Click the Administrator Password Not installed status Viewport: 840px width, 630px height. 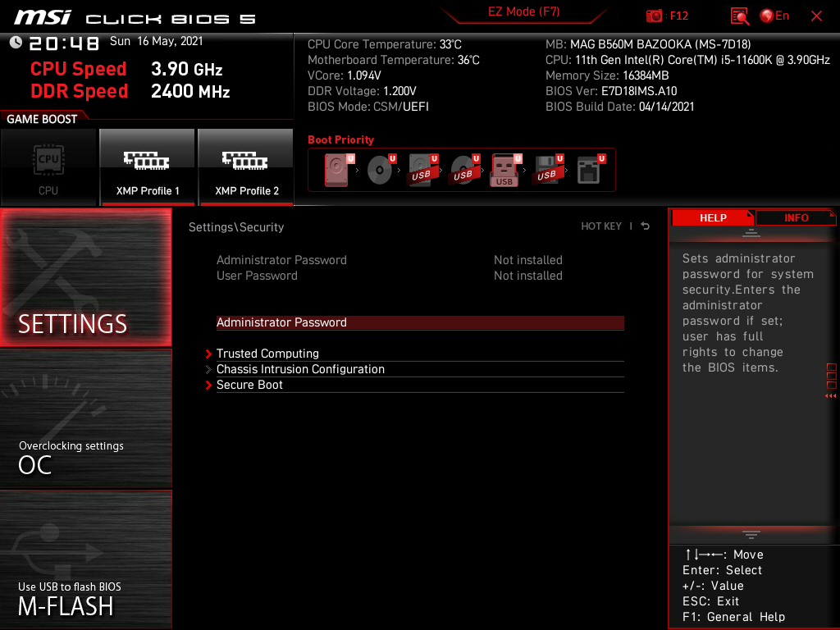(527, 260)
